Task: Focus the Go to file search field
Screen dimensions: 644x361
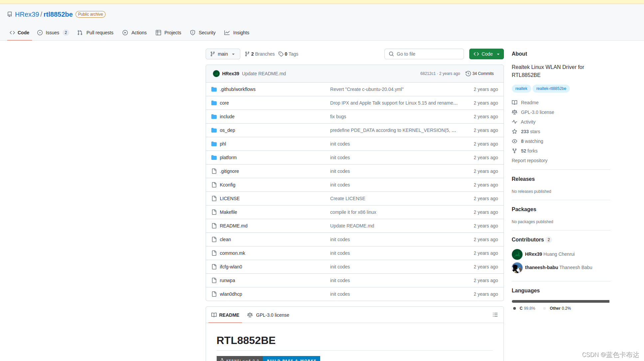Action: [x=424, y=54]
